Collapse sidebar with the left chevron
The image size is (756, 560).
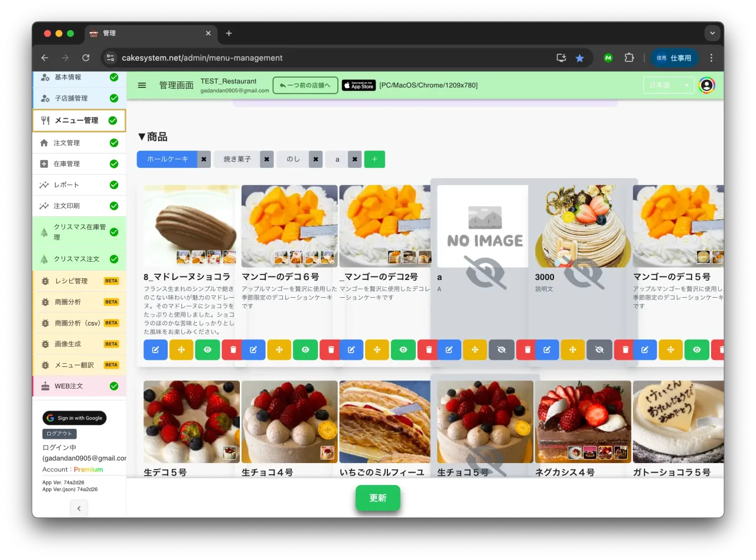coord(79,508)
